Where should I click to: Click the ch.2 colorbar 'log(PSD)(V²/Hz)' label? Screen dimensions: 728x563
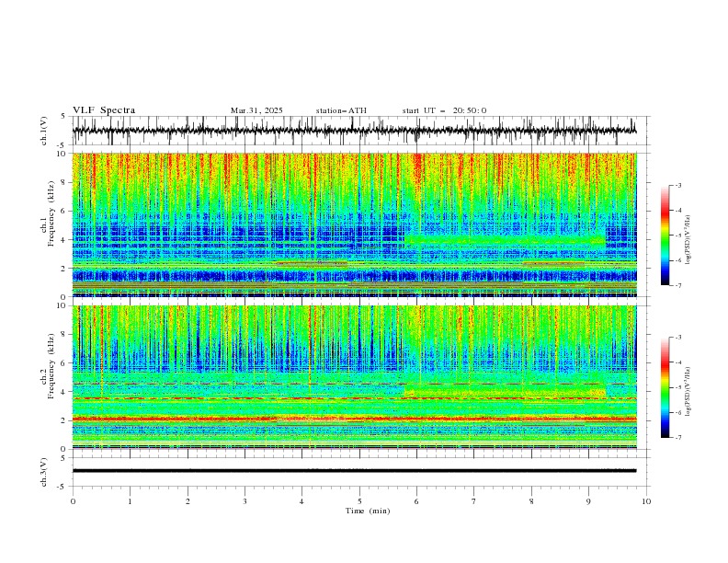pyautogui.click(x=688, y=392)
